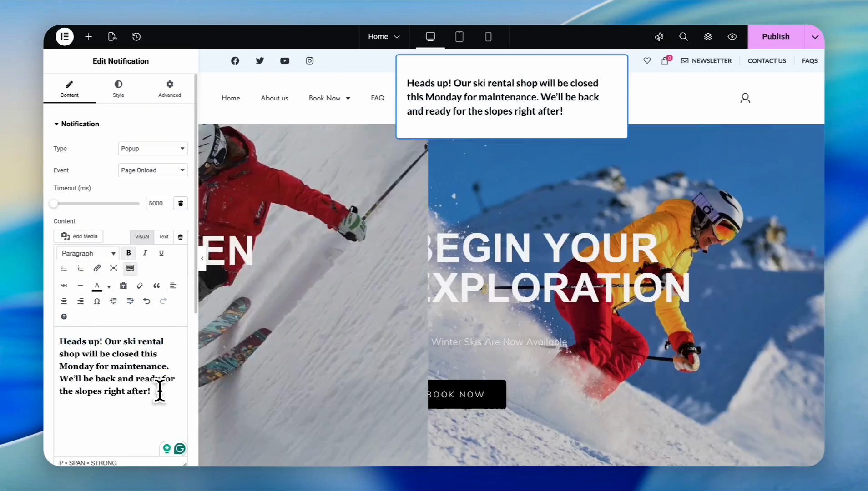
Task: Toggle bold formatting in text editor
Action: (129, 253)
